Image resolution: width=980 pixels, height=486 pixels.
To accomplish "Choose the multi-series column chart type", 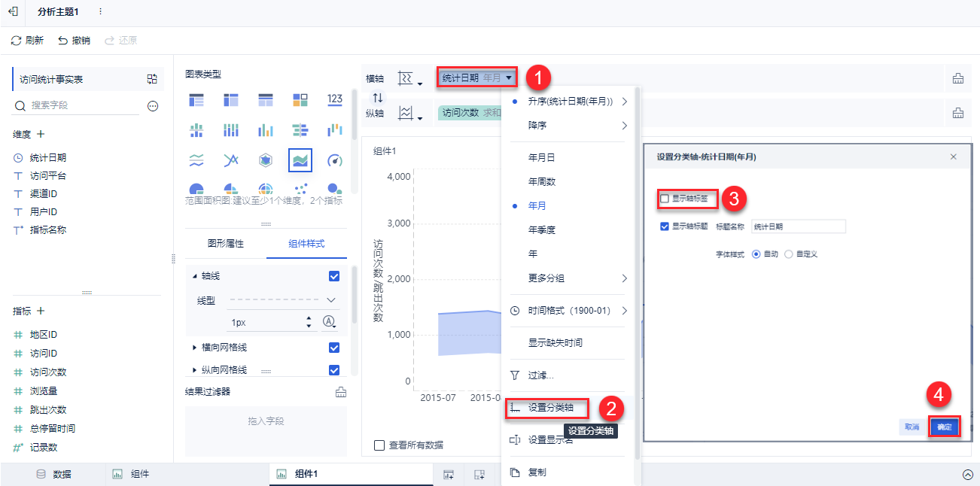I will (x=266, y=130).
